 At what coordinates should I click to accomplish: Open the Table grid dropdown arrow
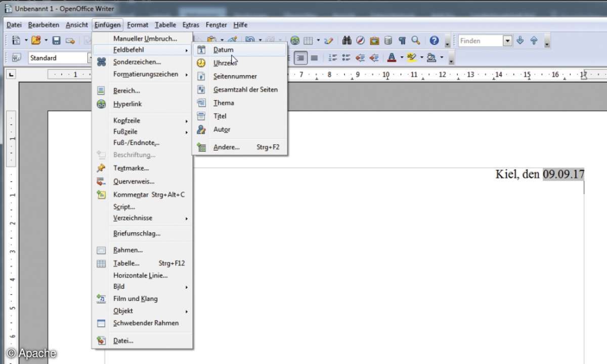click(318, 40)
